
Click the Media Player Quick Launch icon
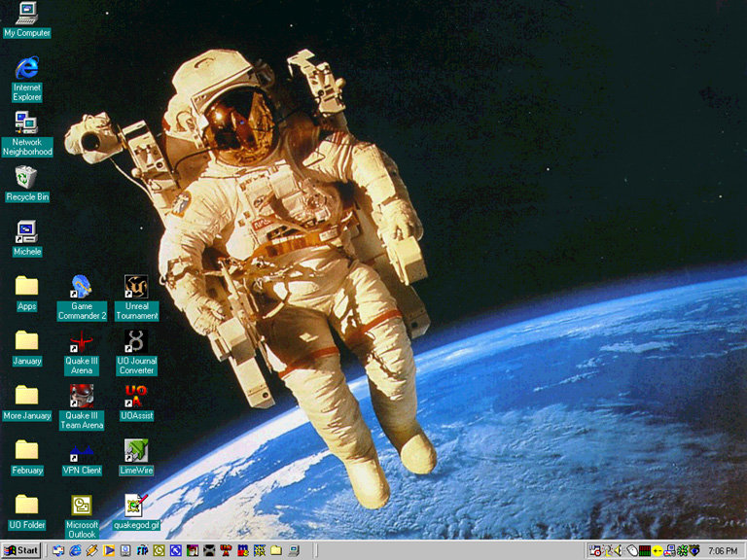click(109, 550)
